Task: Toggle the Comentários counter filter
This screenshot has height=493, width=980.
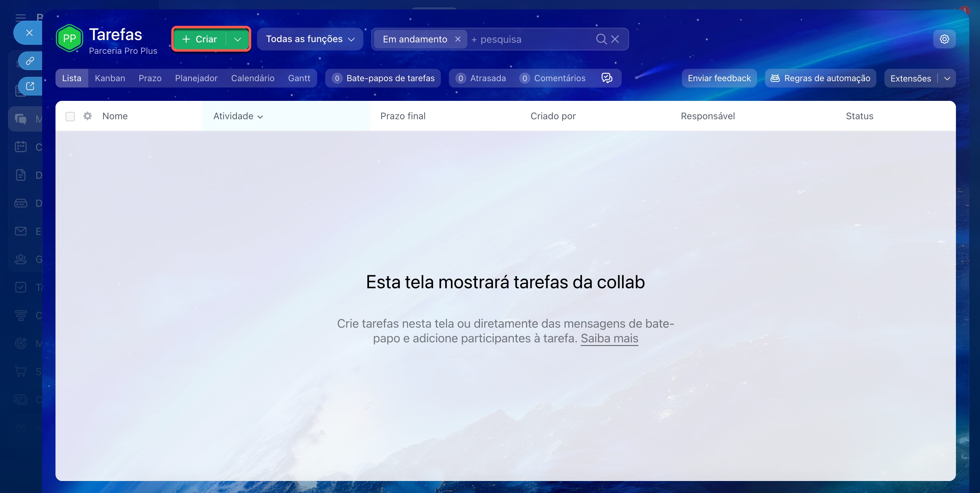Action: pyautogui.click(x=553, y=78)
